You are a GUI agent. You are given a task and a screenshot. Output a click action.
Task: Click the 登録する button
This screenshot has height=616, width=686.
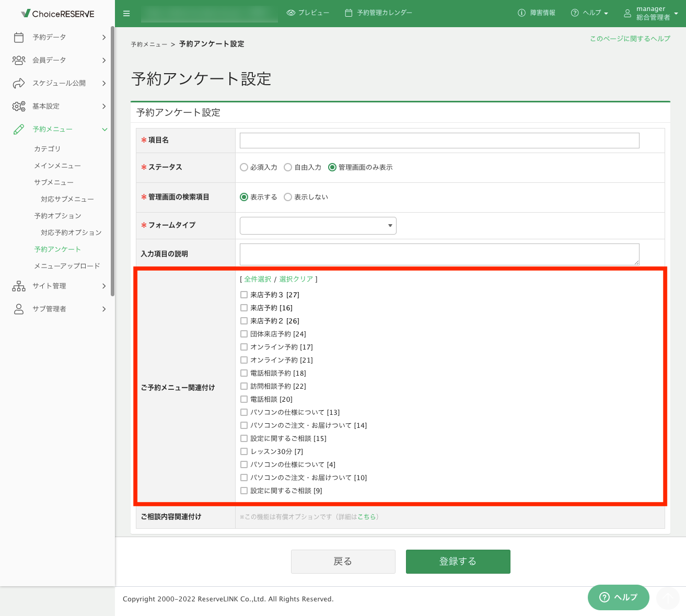[458, 562]
